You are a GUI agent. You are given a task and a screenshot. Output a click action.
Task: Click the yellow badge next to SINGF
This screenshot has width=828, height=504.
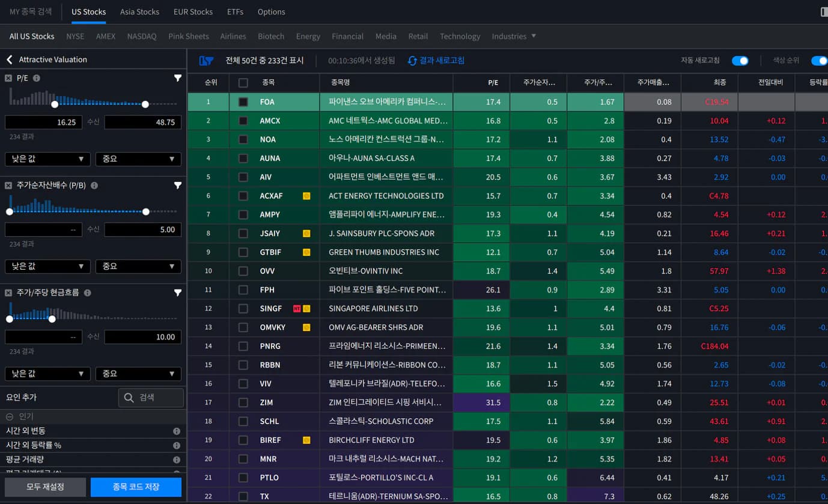306,309
